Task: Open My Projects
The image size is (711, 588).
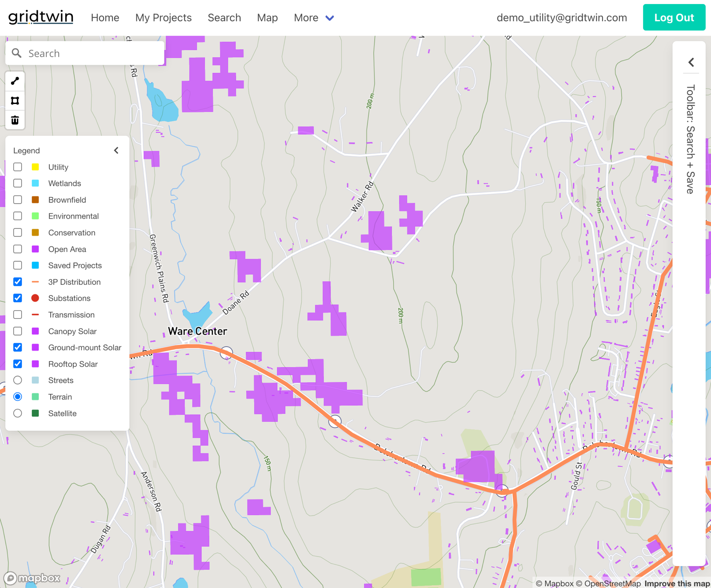Action: coord(164,18)
